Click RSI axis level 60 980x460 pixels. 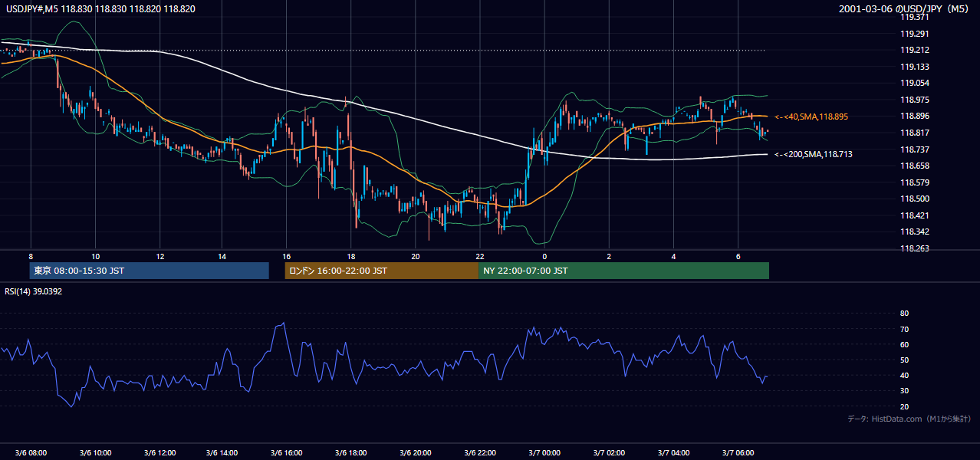(x=904, y=344)
